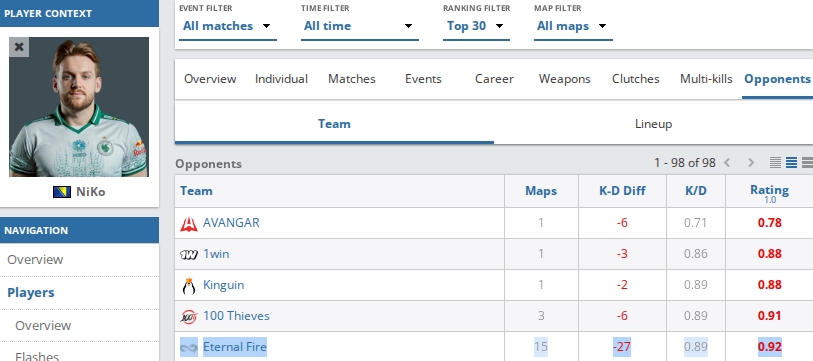
Task: Click the Kinguin penguin logo
Action: tap(189, 286)
